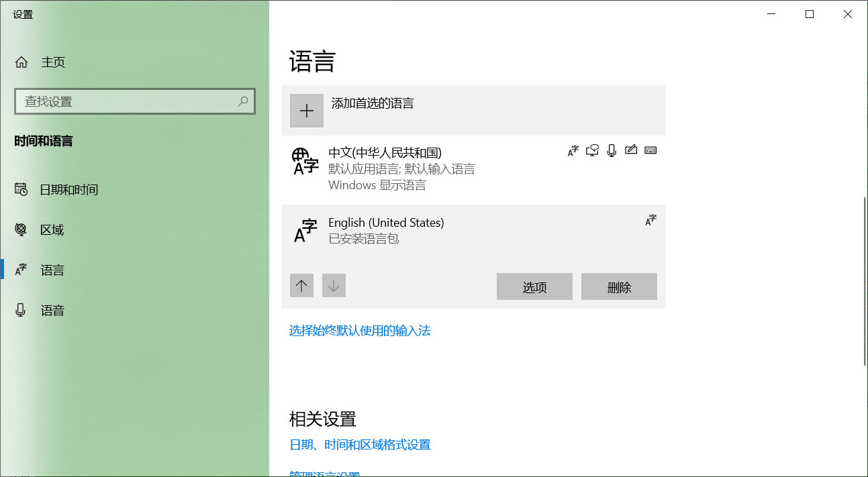The width and height of the screenshot is (868, 477).
Task: Open 日期和时间 settings in the sidebar
Action: [68, 189]
